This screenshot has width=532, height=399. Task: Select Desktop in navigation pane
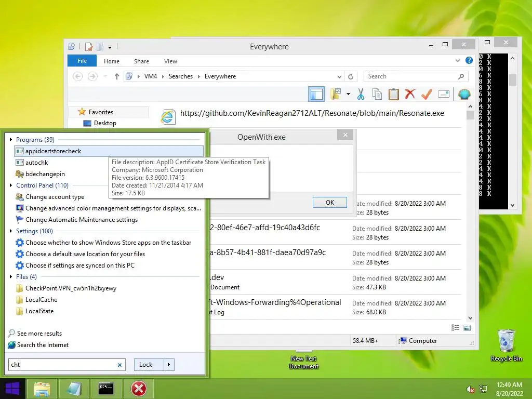point(105,123)
